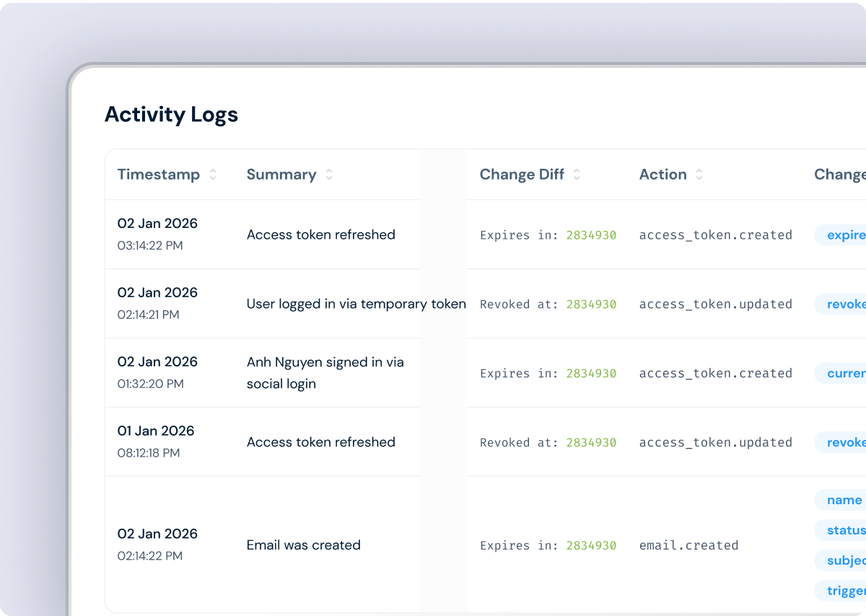
Task: Click the 'status' changed-field tag
Action: coord(841,530)
